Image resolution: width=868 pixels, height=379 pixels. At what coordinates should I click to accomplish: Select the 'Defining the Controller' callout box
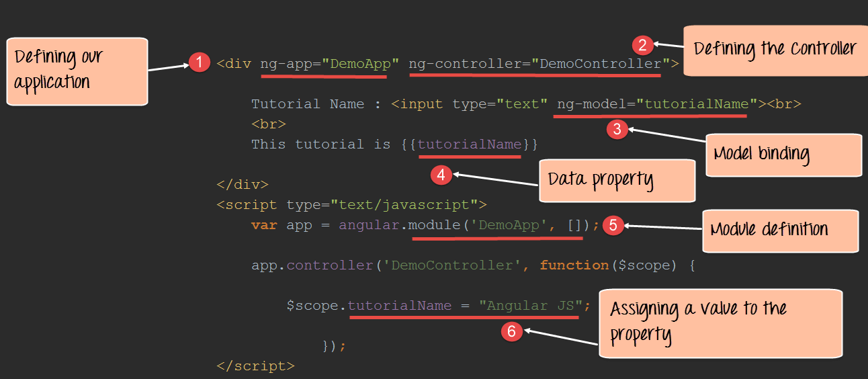774,50
